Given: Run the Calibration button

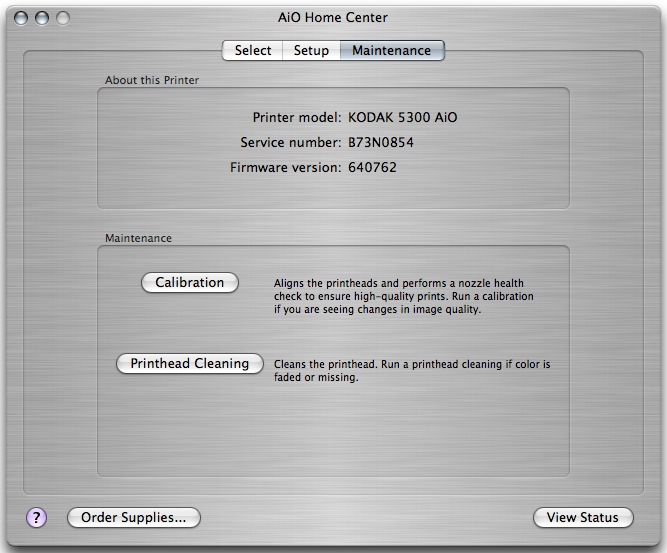Looking at the screenshot, I should (190, 283).
